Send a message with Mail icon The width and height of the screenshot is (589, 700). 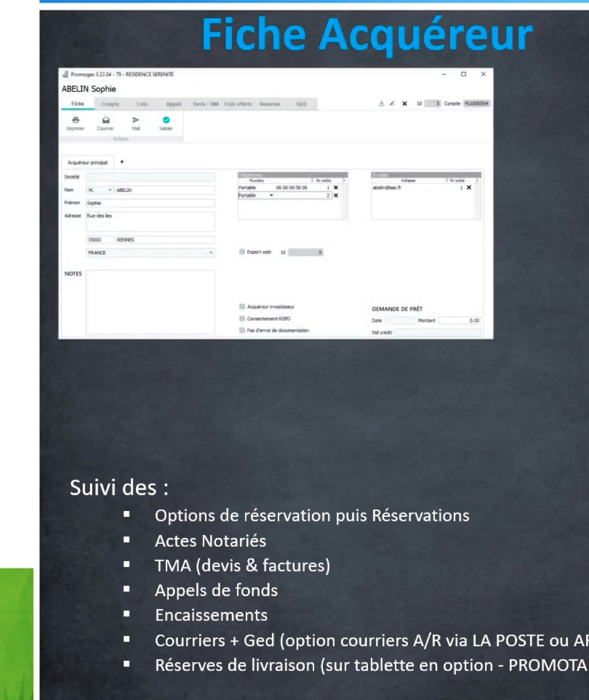[x=136, y=120]
